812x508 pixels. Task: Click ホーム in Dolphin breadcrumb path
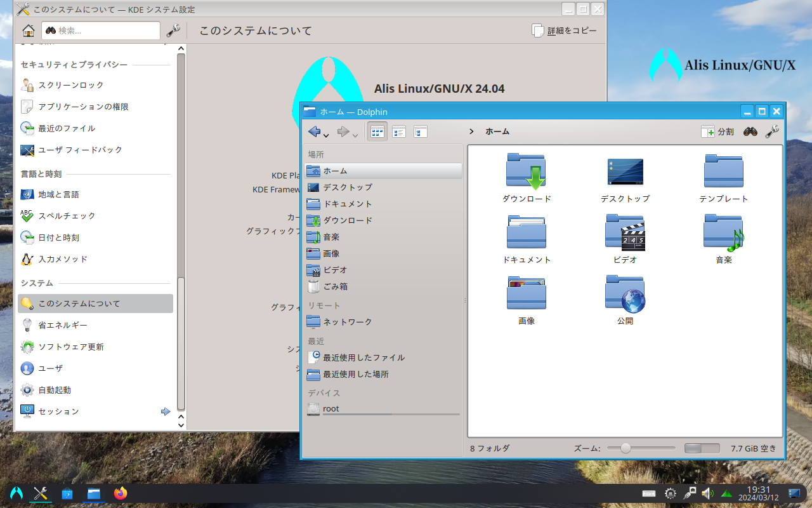point(497,131)
